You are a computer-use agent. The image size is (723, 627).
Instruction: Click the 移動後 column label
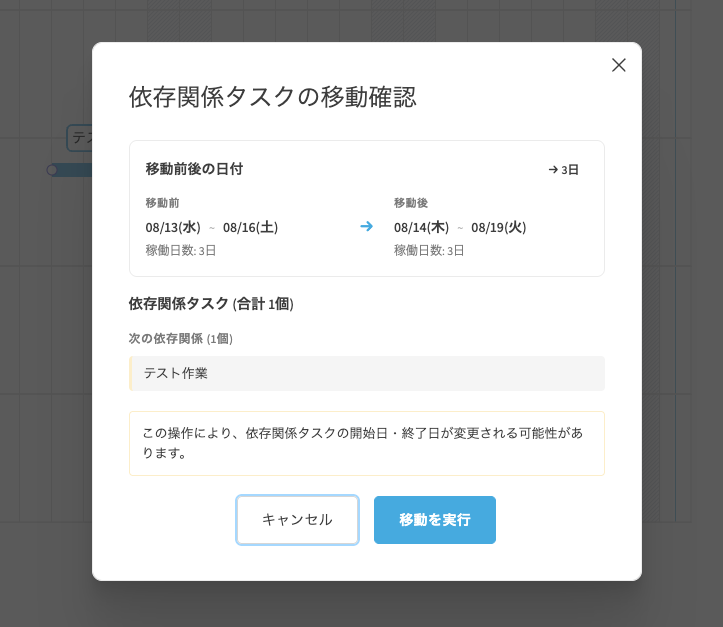click(x=411, y=203)
